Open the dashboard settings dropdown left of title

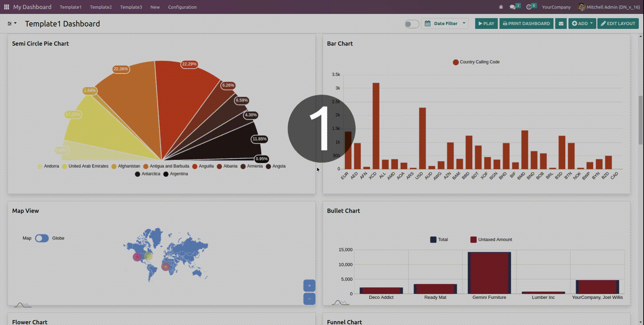[x=12, y=24]
